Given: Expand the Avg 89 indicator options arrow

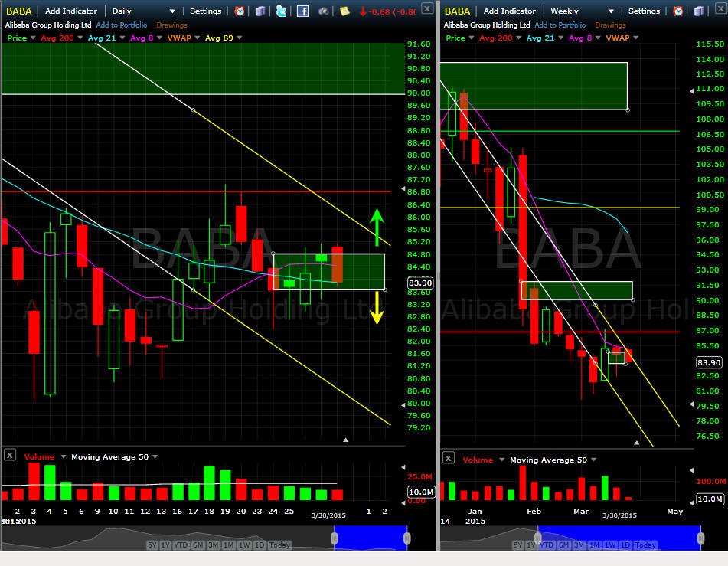Looking at the screenshot, I should (x=240, y=38).
